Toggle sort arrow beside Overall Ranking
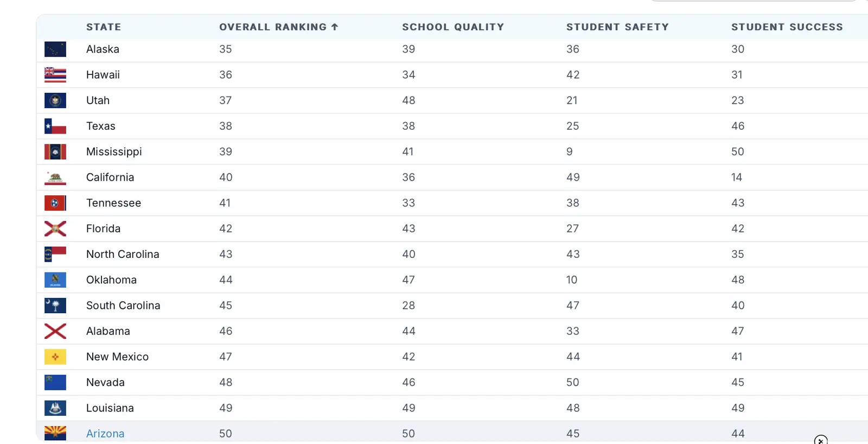 335,27
